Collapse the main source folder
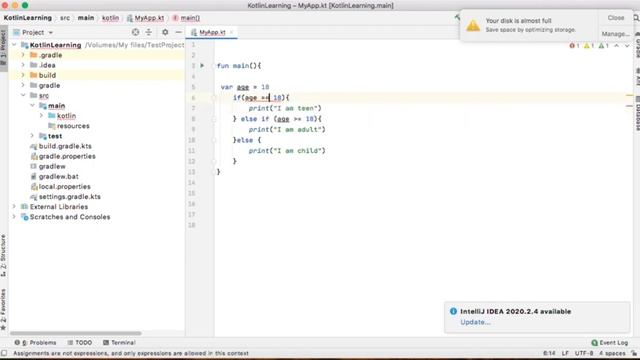The width and height of the screenshot is (640, 360). 33,105
